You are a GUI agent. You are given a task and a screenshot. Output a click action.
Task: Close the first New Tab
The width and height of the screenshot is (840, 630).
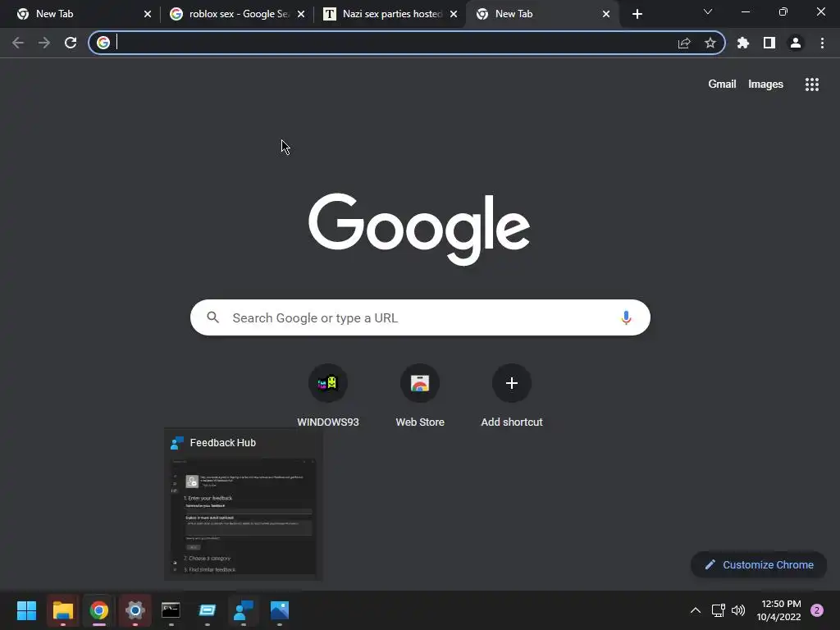tap(148, 14)
